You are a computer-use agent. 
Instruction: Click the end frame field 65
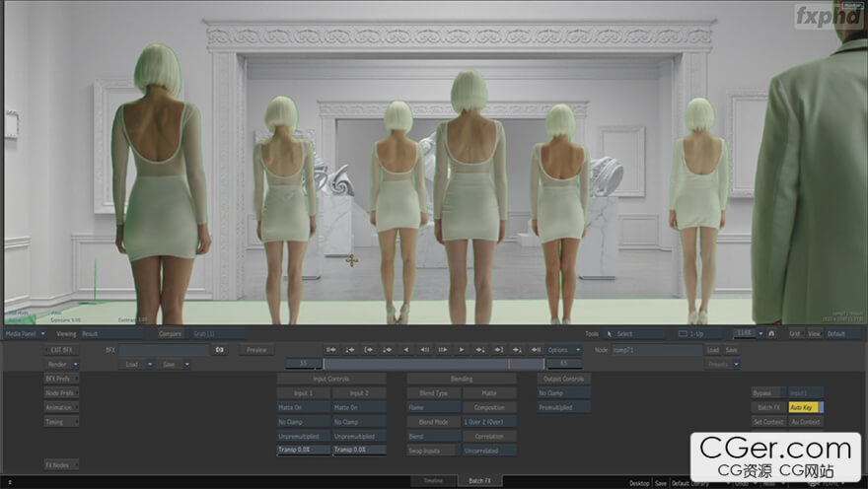point(563,364)
